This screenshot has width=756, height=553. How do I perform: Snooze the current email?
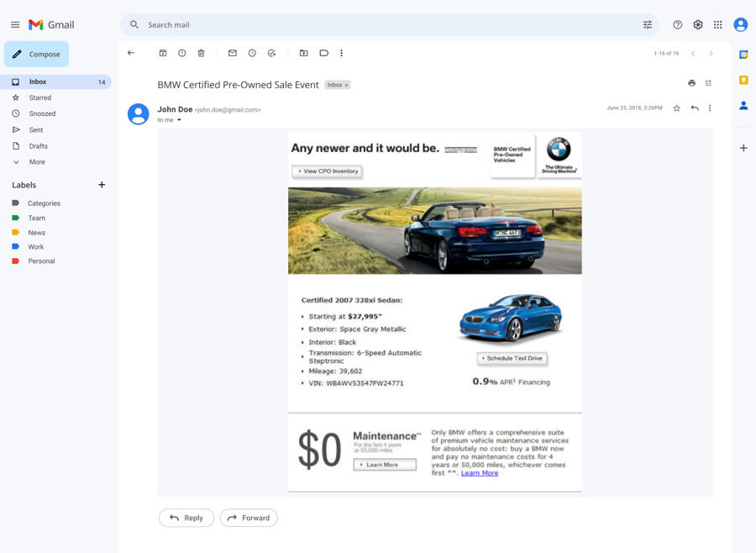pos(252,53)
